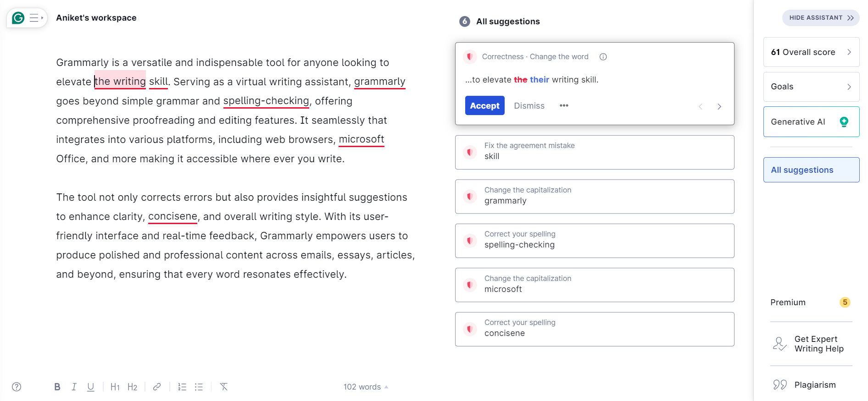Viewport: 868px width, 401px height.
Task: Dismiss the Correctness suggestion
Action: 529,105
